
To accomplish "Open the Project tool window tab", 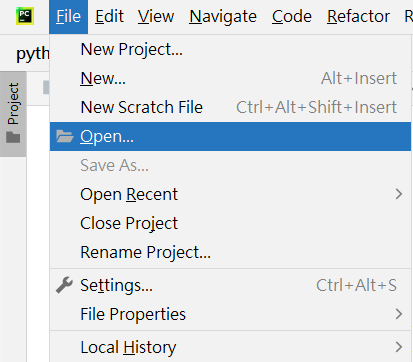I will tap(13, 113).
